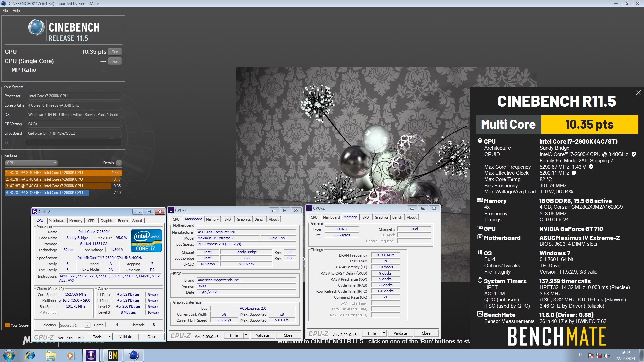Switch to SPD tab in CPU-Z CPU window
This screenshot has width=644, height=362.
pyautogui.click(x=91, y=221)
